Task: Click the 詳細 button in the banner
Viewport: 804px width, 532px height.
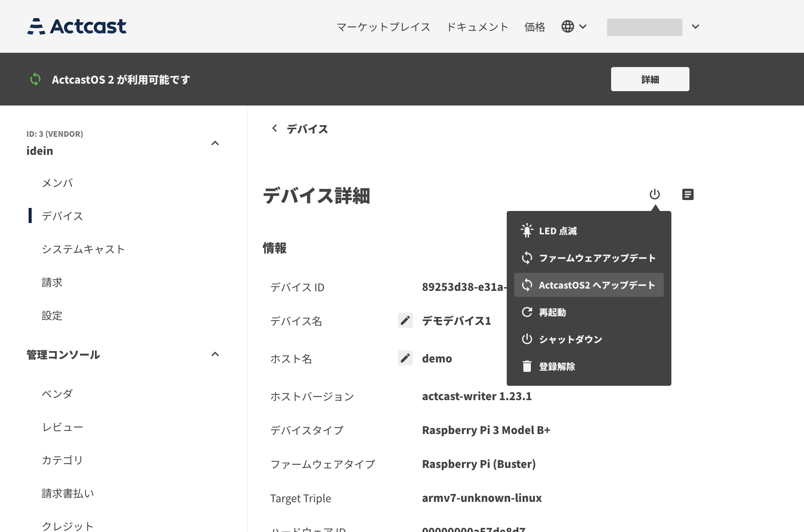Action: pos(650,79)
